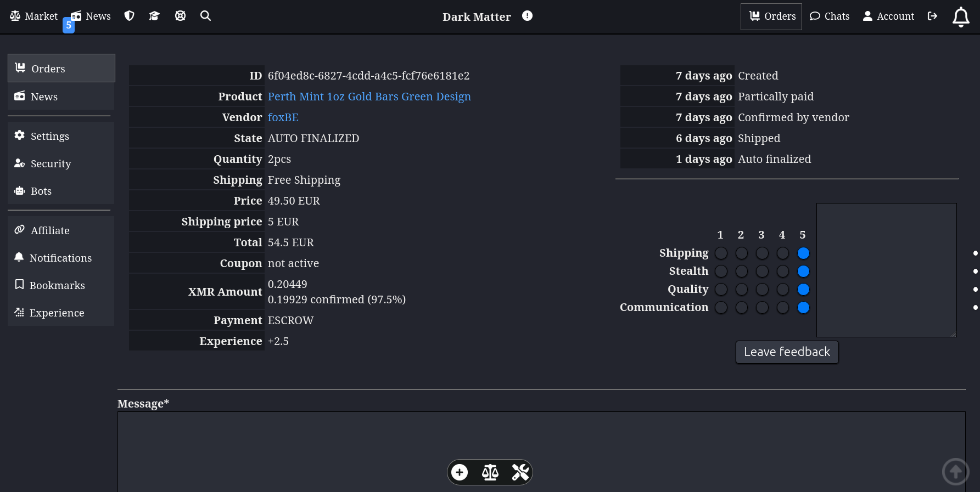Click the AUTO FINALIZED state value
Viewport: 980px width, 492px height.
[313, 138]
